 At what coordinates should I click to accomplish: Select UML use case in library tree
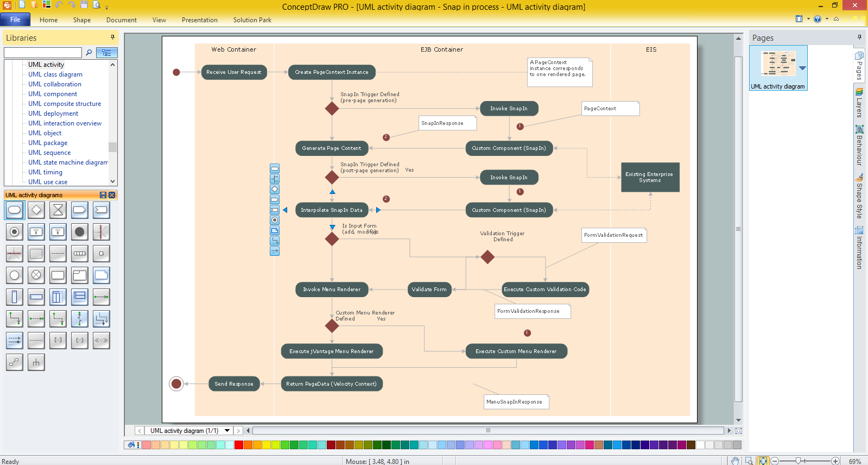(x=48, y=182)
